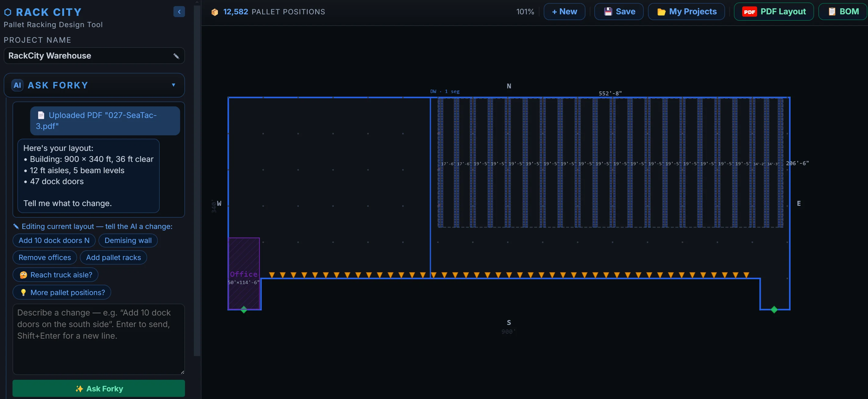Select the vertical demising wall line
Viewport: 868px width, 399px height.
click(x=430, y=188)
